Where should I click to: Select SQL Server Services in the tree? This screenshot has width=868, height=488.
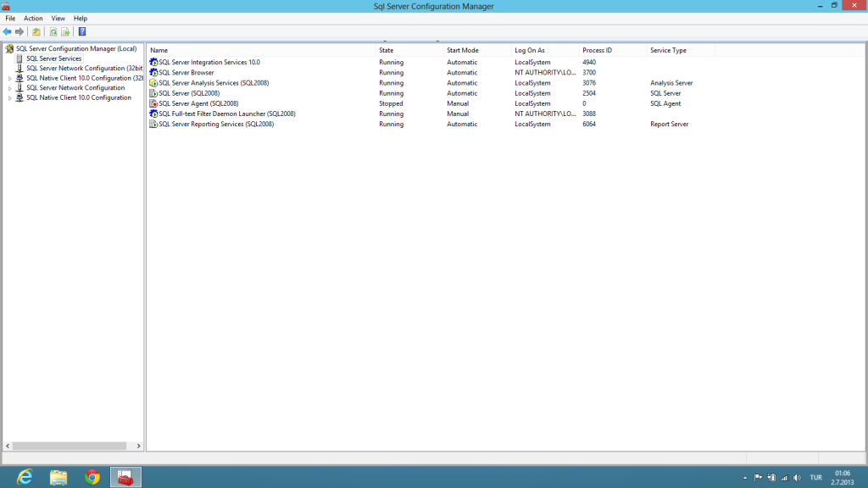(x=53, y=58)
